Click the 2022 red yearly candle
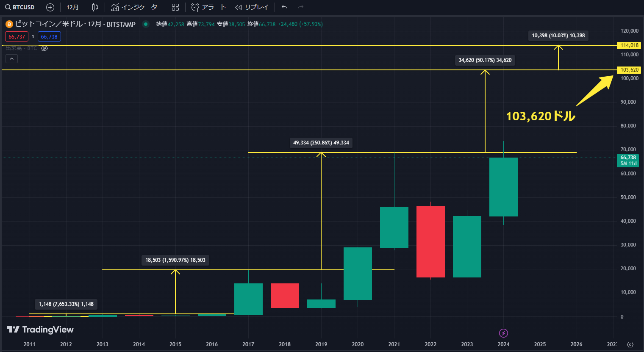The image size is (644, 352). pyautogui.click(x=430, y=242)
